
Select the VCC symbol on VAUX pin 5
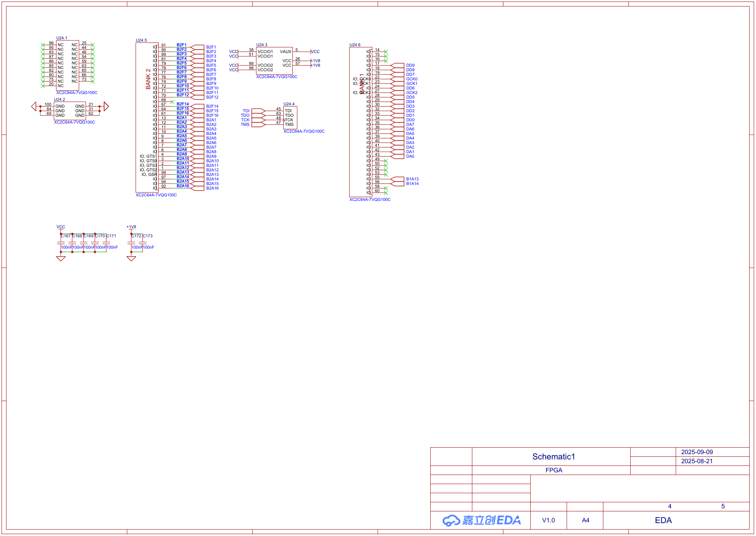pos(315,52)
